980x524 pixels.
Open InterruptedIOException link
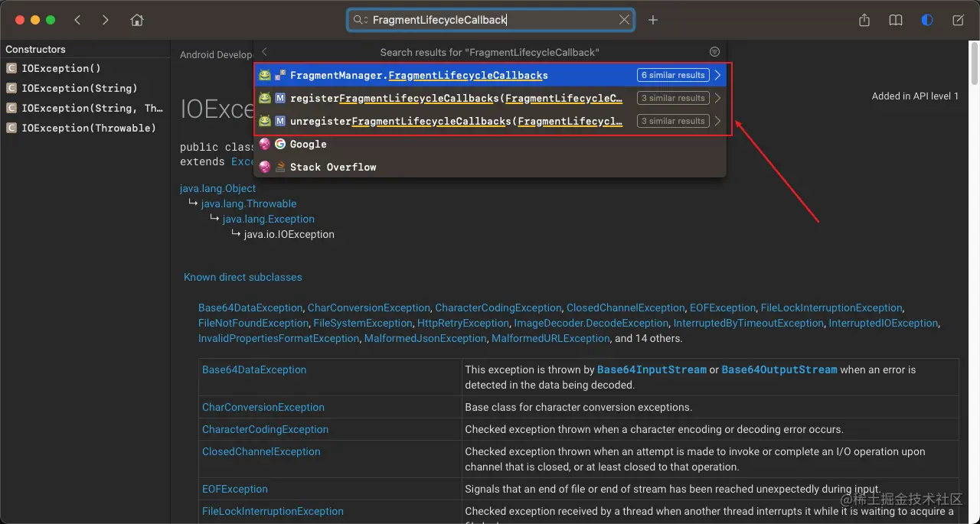[x=884, y=323]
